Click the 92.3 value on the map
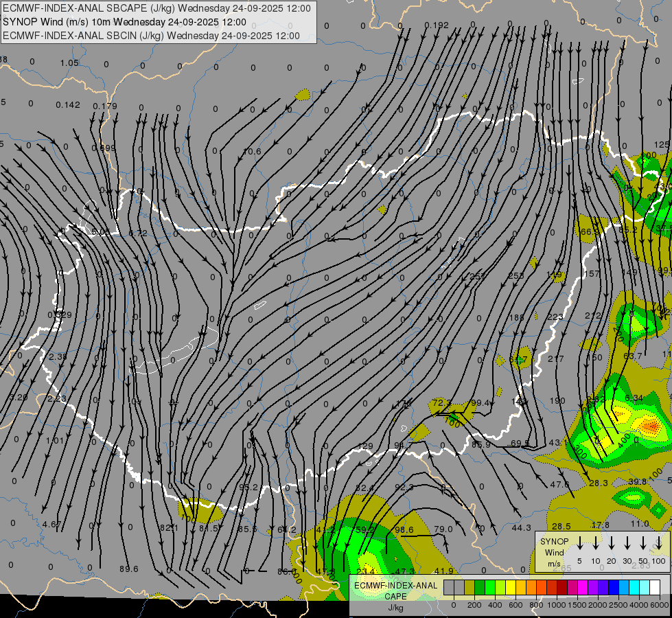This screenshot has height=618, width=672. [404, 488]
